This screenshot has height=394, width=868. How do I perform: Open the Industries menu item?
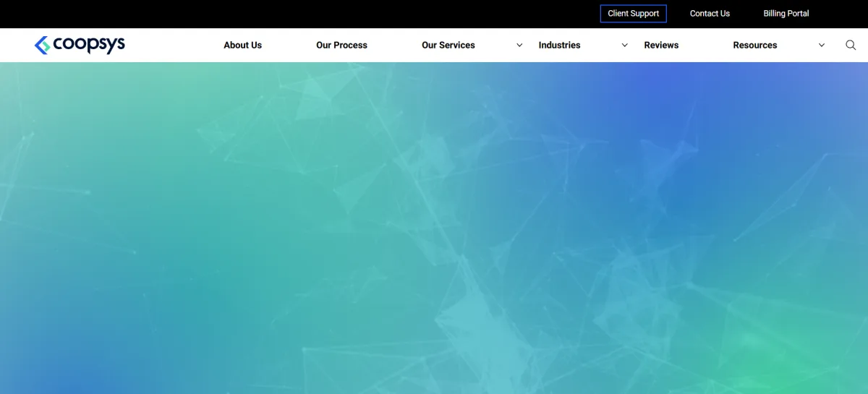click(559, 45)
